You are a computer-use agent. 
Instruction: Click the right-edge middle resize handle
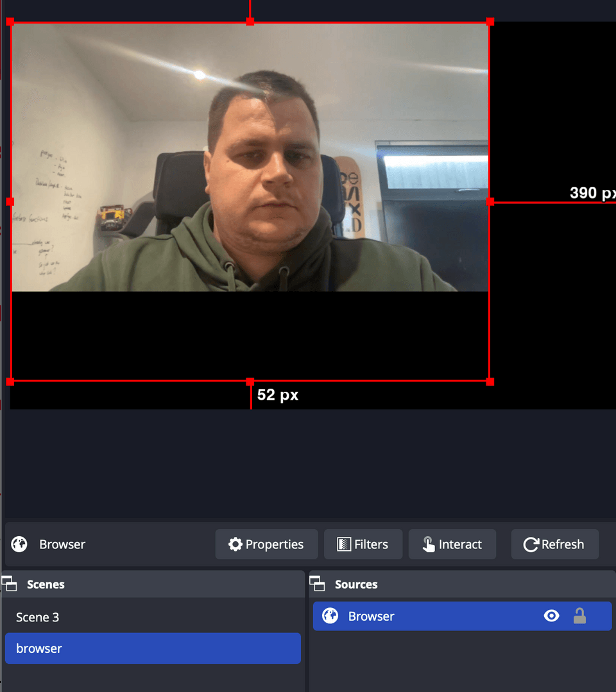click(x=490, y=201)
